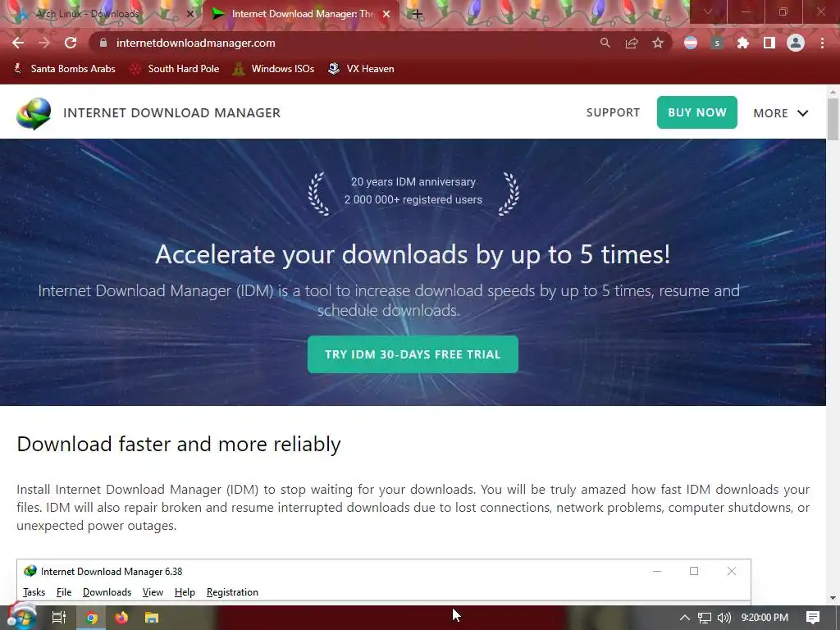Image resolution: width=840 pixels, height=630 pixels.
Task: Open the Chrome profile avatar
Action: coord(796,43)
